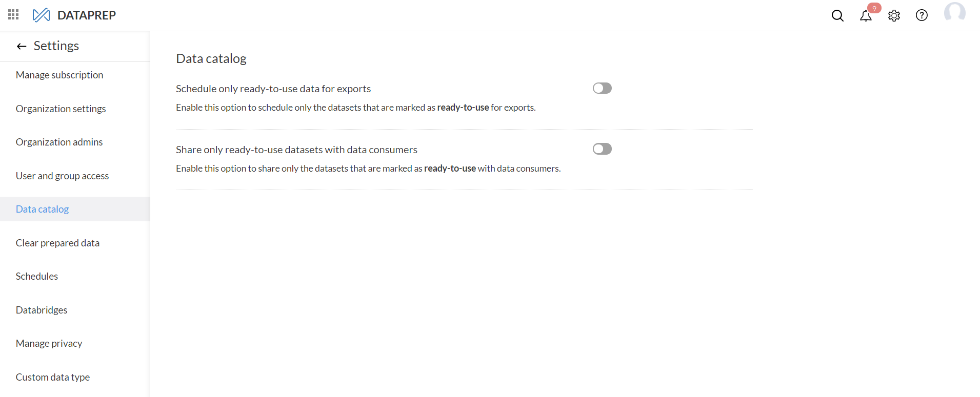Viewport: 980px width, 397px height.
Task: Open the user profile avatar
Action: coord(954,12)
